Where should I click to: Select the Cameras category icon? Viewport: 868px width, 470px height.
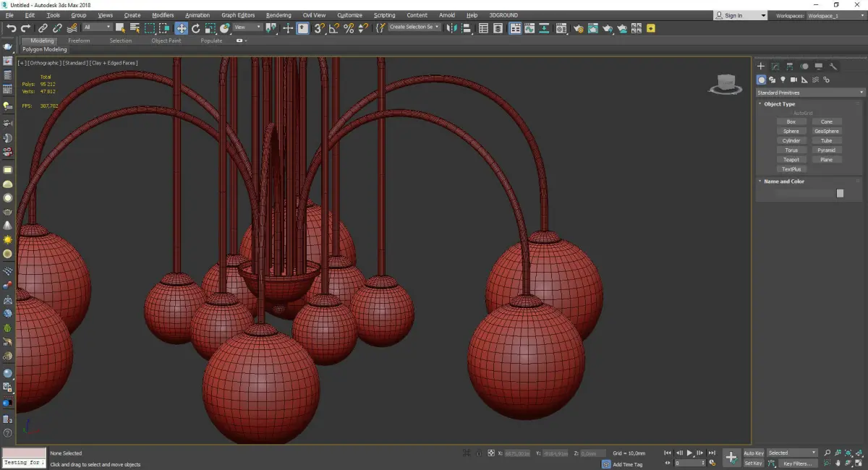click(x=793, y=80)
